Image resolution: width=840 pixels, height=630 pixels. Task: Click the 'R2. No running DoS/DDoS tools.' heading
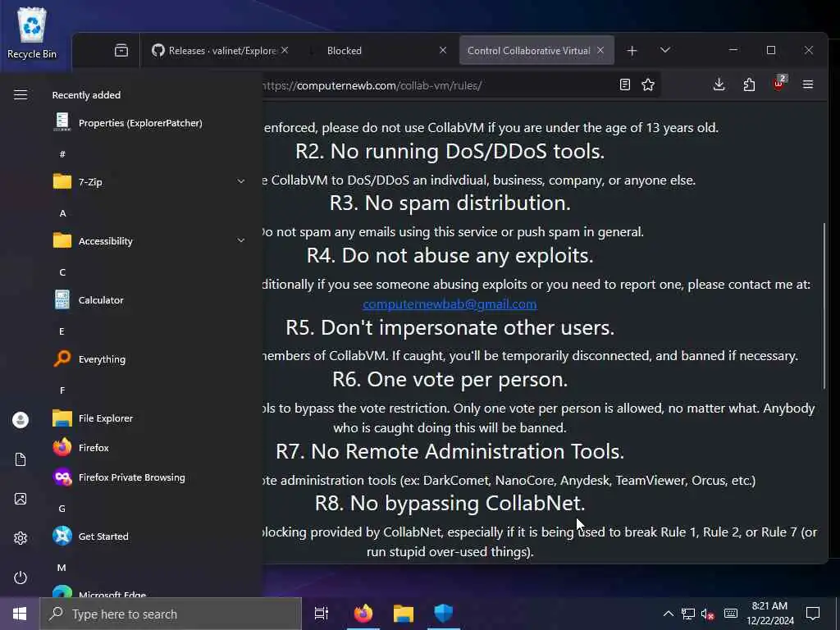tap(450, 151)
